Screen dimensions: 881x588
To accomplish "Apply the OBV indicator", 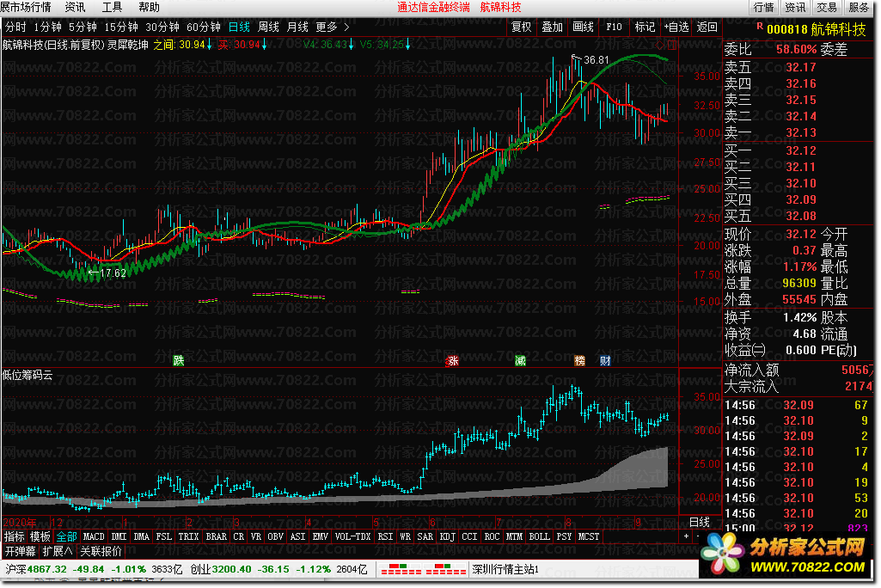I will tap(275, 536).
